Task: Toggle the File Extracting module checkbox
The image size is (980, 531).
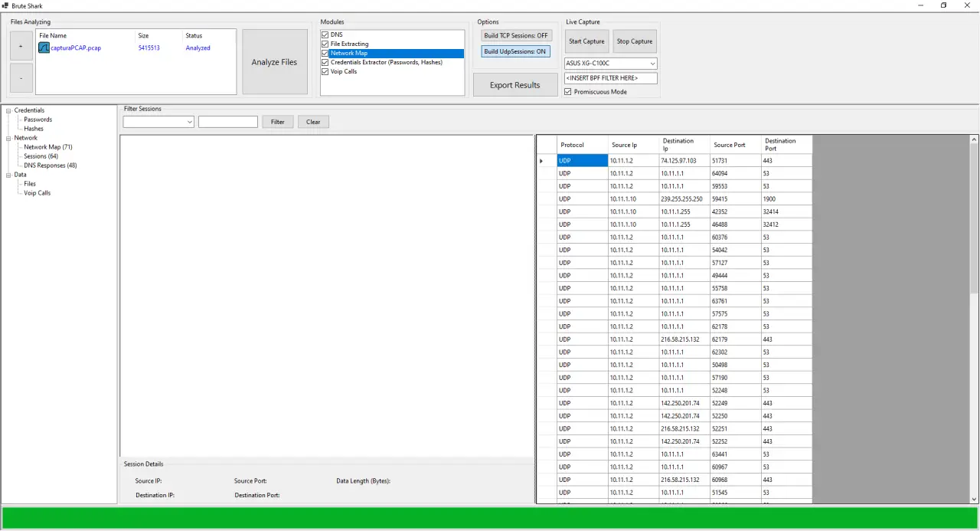Action: 325,44
